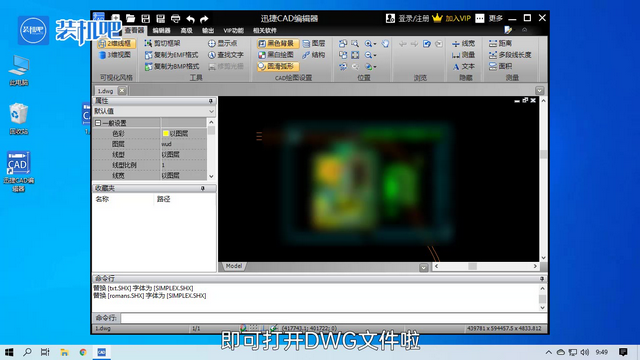Click the Zoom out magnifier icon

pyautogui.click(x=368, y=55)
